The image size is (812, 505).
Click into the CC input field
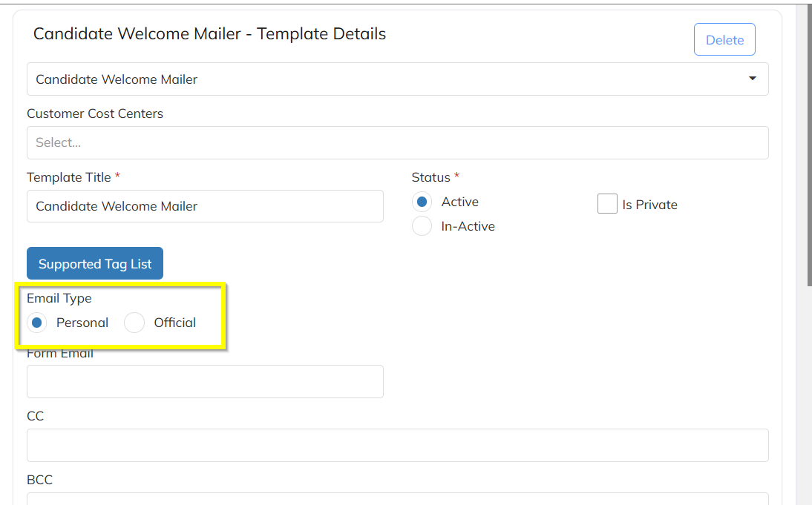397,445
